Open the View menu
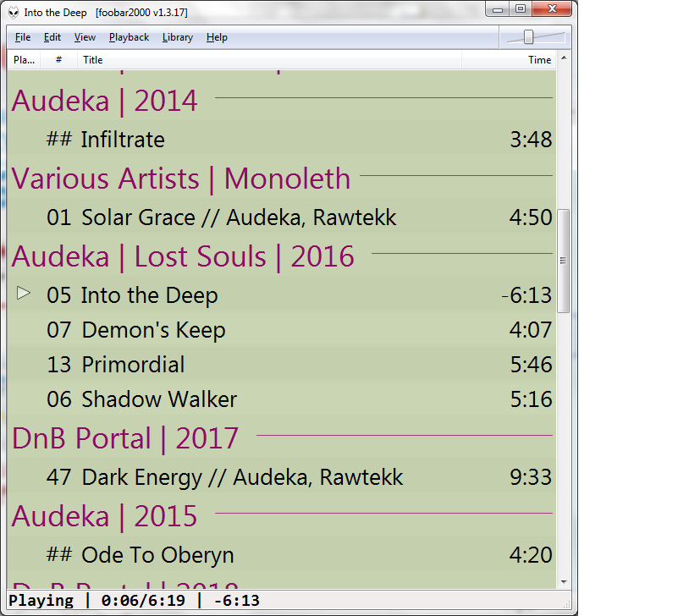This screenshot has width=700, height=616. click(85, 37)
